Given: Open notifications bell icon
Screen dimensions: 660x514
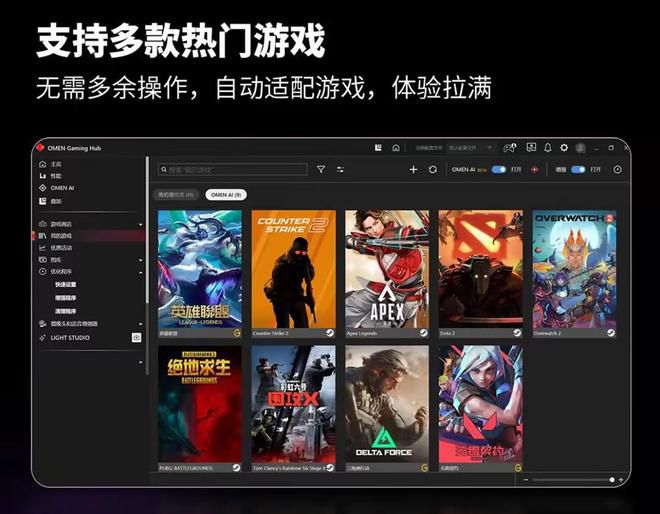Looking at the screenshot, I should coord(548,148).
